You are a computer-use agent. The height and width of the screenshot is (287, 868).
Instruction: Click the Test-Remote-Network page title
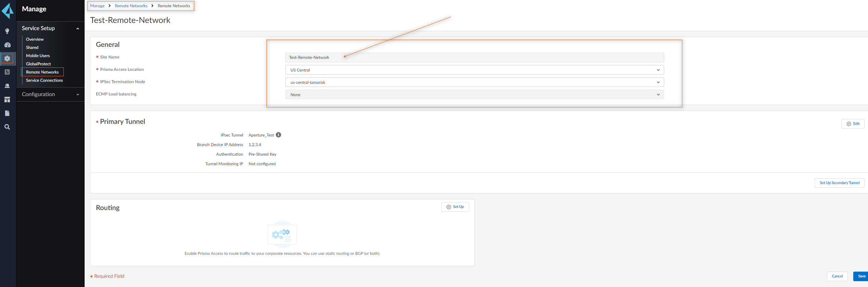coord(130,20)
